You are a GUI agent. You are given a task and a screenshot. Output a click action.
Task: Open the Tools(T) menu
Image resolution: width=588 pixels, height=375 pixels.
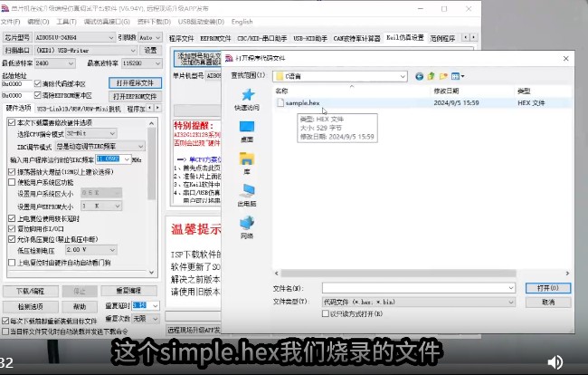66,22
